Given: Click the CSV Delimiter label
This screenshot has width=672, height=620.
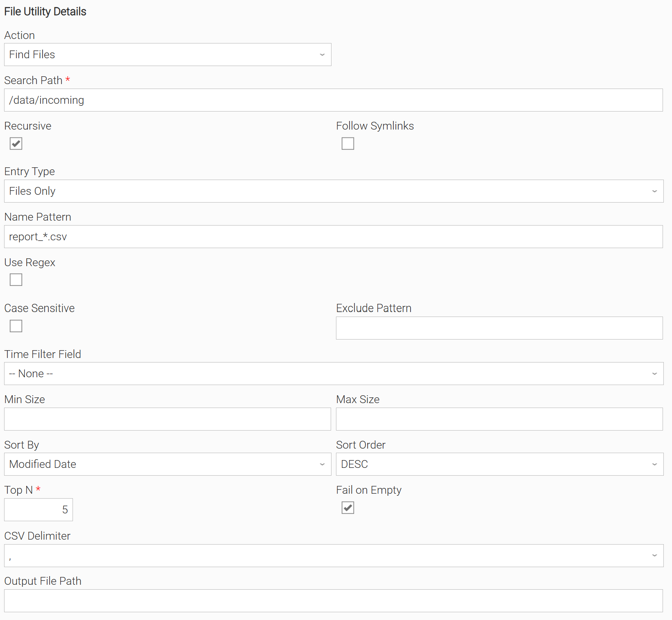Looking at the screenshot, I should click(x=37, y=536).
